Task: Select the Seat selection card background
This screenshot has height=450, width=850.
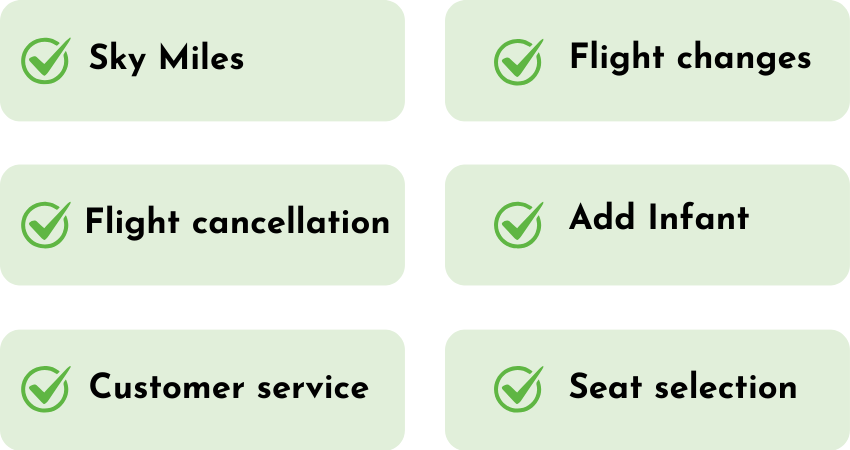Action: [x=651, y=428]
